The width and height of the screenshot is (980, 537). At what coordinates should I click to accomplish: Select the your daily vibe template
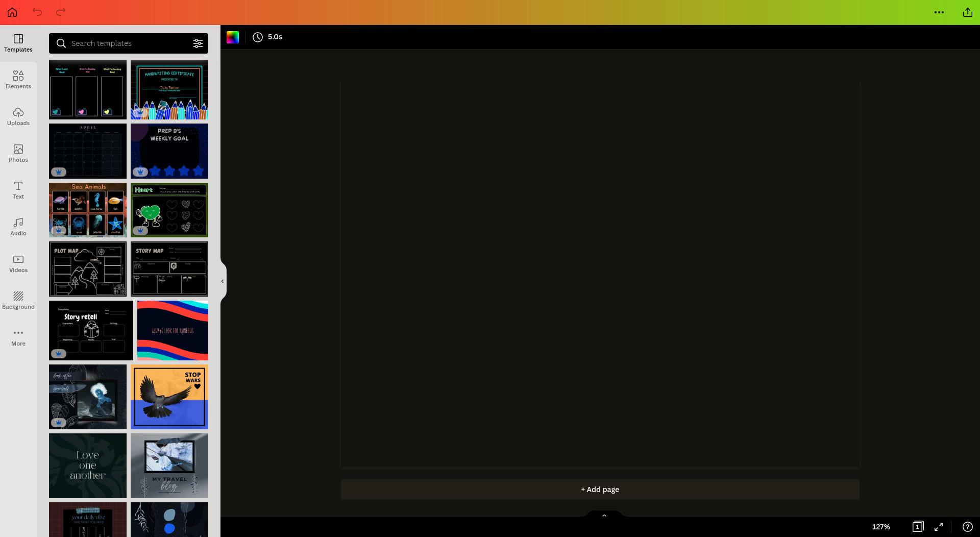pyautogui.click(x=88, y=520)
